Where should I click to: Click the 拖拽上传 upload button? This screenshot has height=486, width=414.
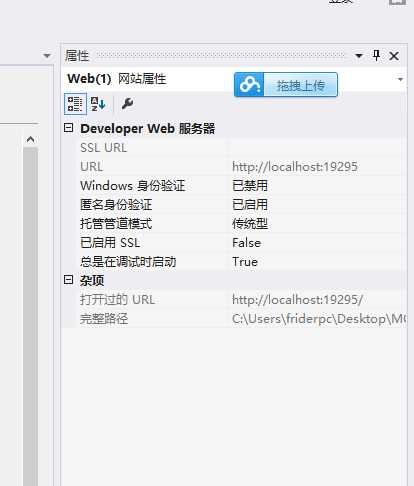286,85
